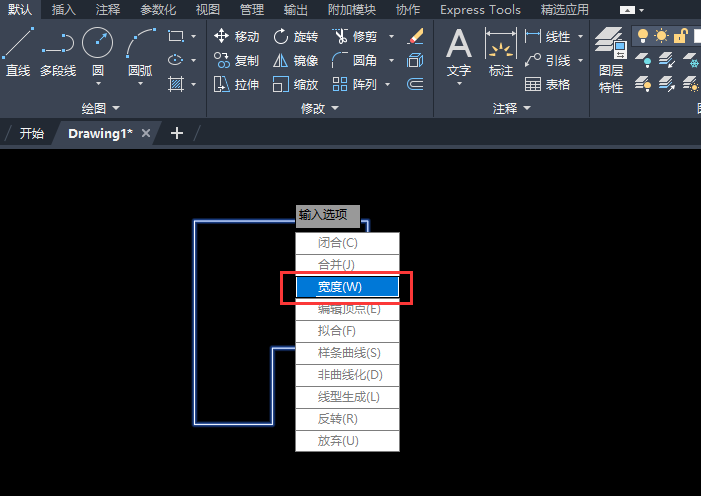The height and width of the screenshot is (496, 701).
Task: Open the Array (阵列) dropdown arrow
Action: click(388, 84)
